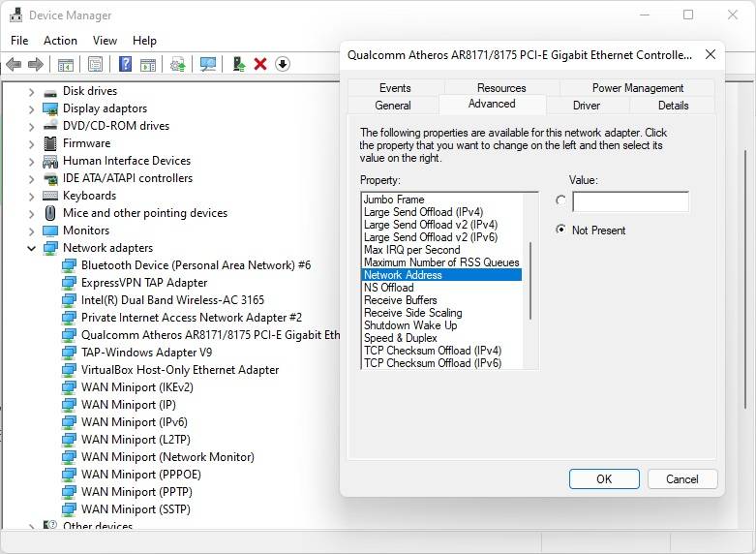Click Show/Hide Console Tree toolbar icon
Screen dimensions: 756x554
click(66, 64)
